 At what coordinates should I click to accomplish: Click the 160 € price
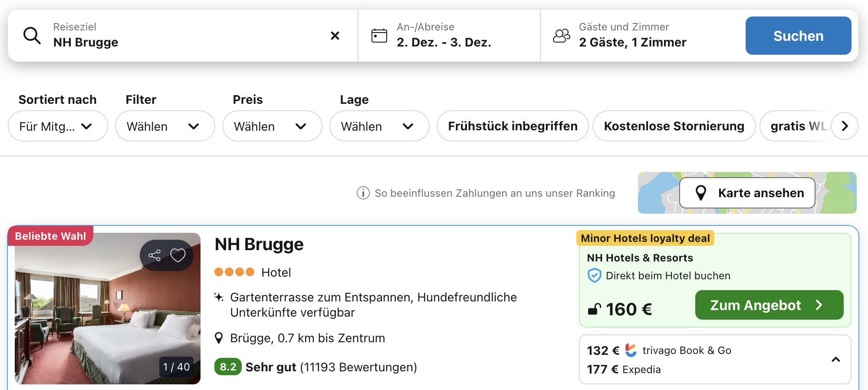(x=629, y=309)
